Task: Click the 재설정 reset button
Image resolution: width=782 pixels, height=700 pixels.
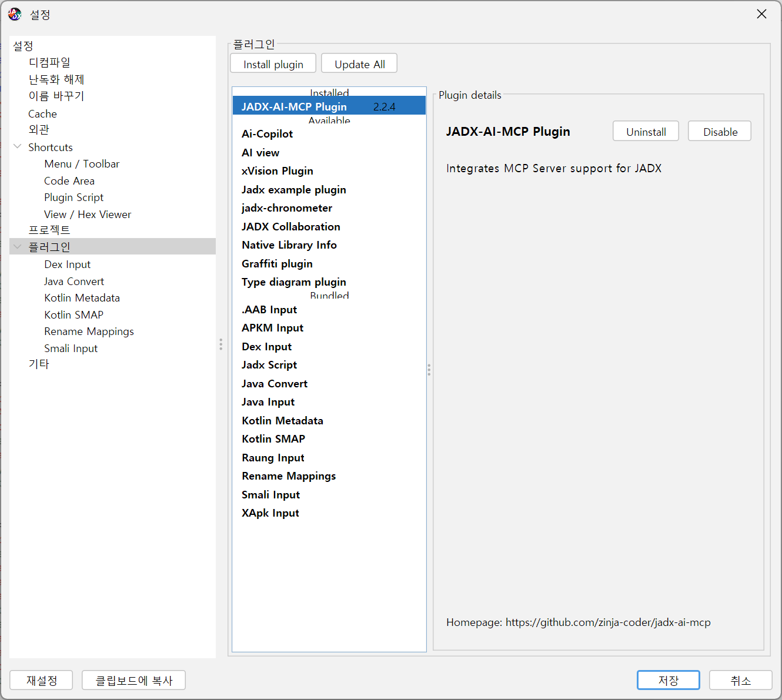Action: (x=41, y=680)
